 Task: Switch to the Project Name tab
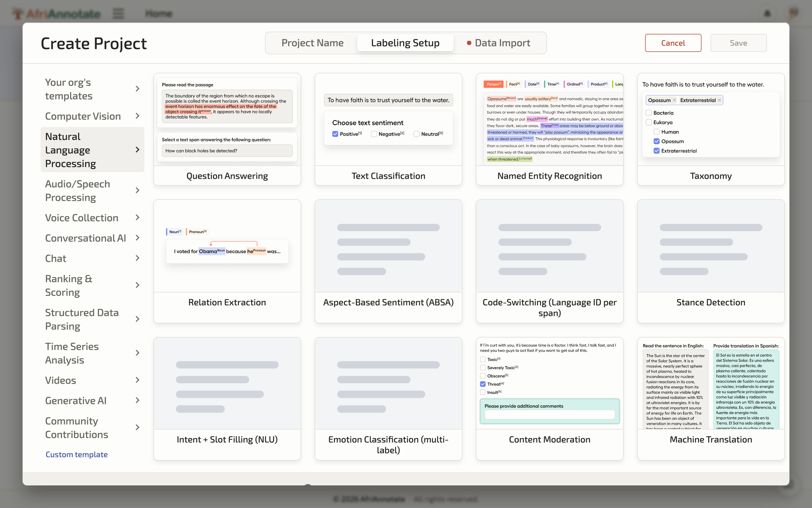[x=312, y=43]
